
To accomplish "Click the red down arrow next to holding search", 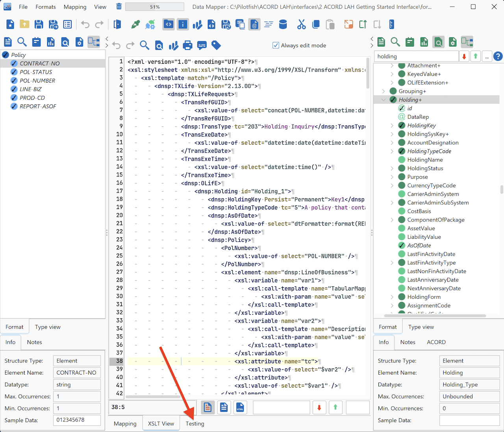I will click(x=464, y=56).
